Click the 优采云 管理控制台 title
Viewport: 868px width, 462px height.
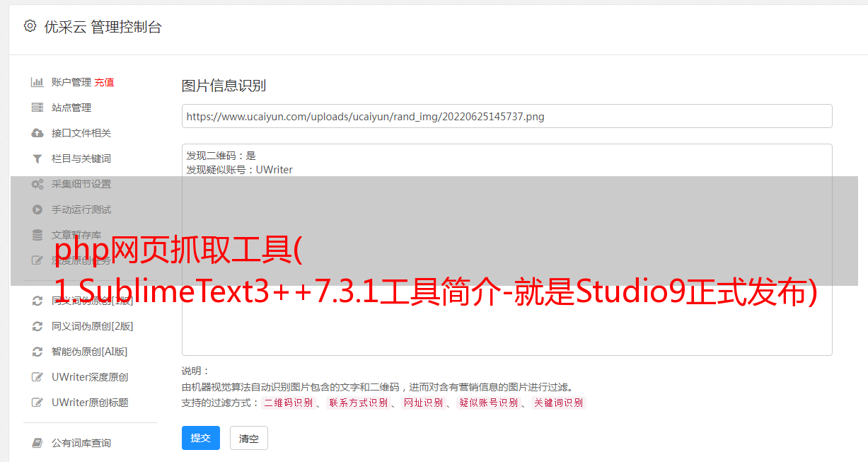(103, 27)
